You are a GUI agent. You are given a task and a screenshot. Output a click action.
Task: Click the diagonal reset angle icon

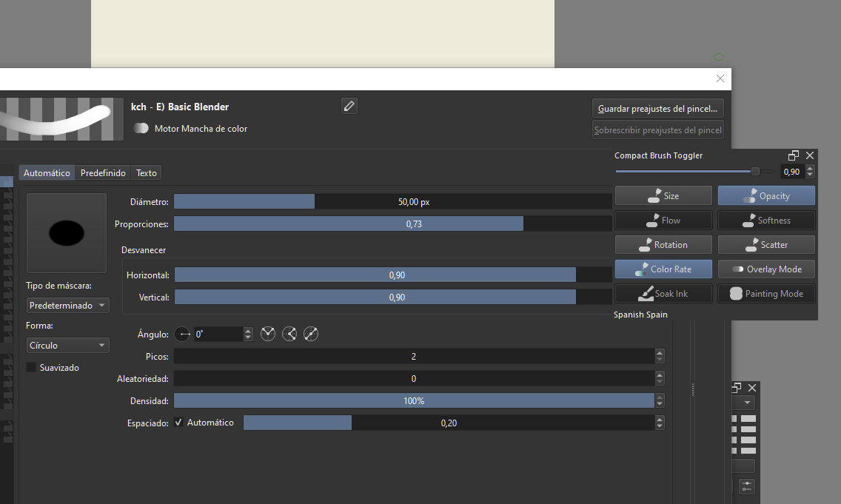(311, 335)
